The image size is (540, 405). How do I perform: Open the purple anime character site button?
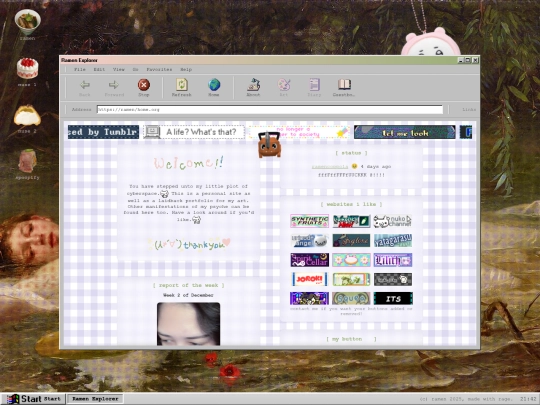309,299
